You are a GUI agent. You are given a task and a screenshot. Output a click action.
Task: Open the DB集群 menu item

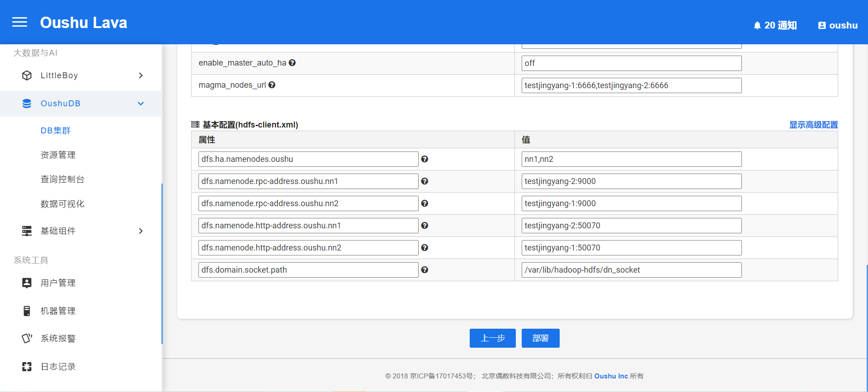(56, 131)
